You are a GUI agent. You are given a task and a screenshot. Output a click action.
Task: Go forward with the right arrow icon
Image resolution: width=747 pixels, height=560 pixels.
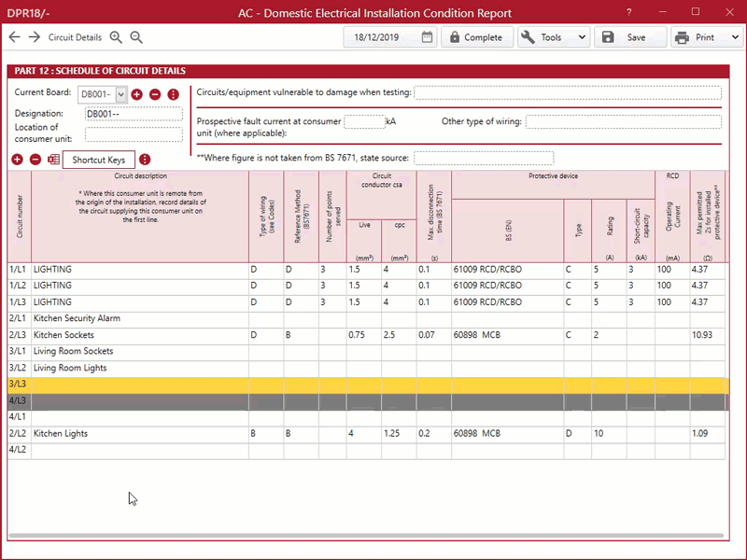coord(35,37)
